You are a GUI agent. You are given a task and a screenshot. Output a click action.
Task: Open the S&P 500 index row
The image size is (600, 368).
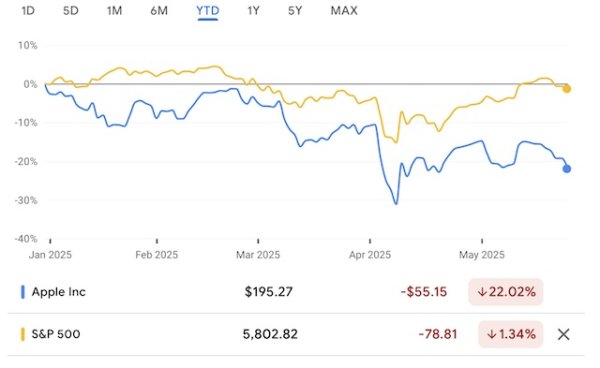click(296, 334)
